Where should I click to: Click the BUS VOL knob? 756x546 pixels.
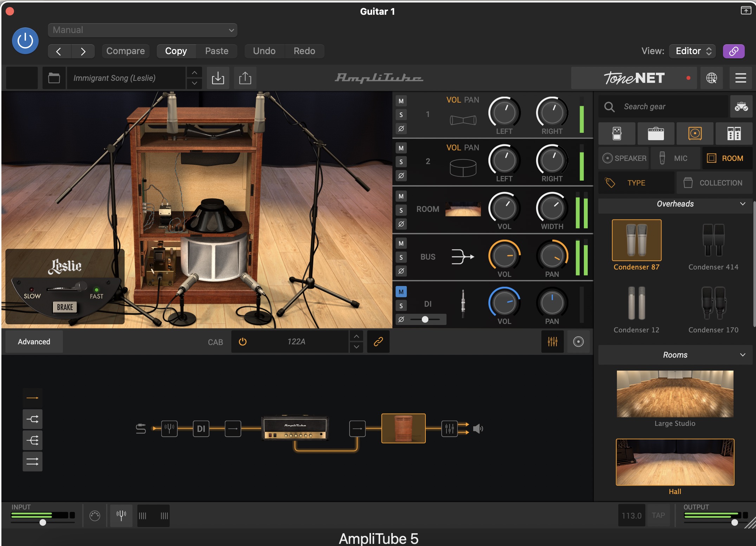pos(504,256)
